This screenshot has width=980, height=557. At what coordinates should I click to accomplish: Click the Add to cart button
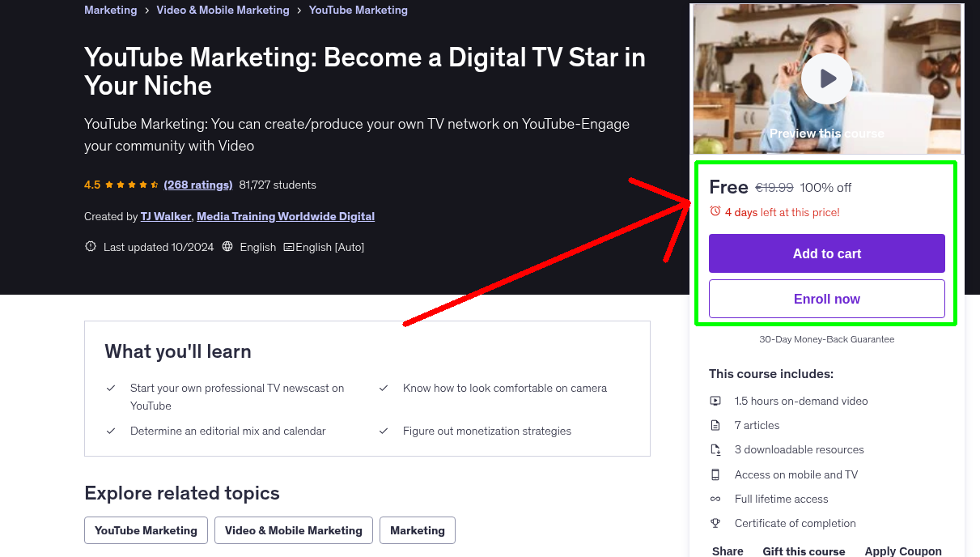[826, 253]
